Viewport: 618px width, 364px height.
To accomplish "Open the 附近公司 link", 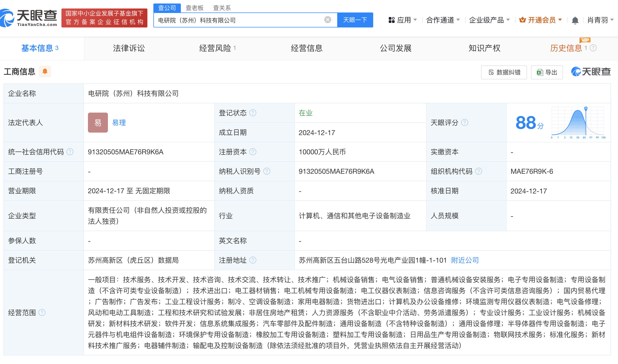I will pos(465,260).
